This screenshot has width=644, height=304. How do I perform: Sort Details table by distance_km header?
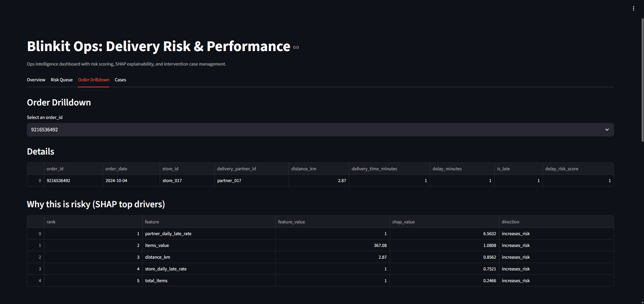[319, 169]
